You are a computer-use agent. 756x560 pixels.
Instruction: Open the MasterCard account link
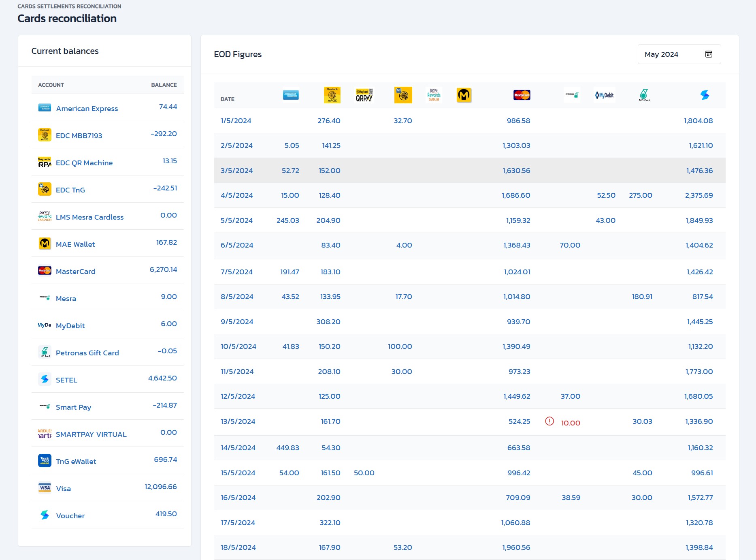coord(75,271)
